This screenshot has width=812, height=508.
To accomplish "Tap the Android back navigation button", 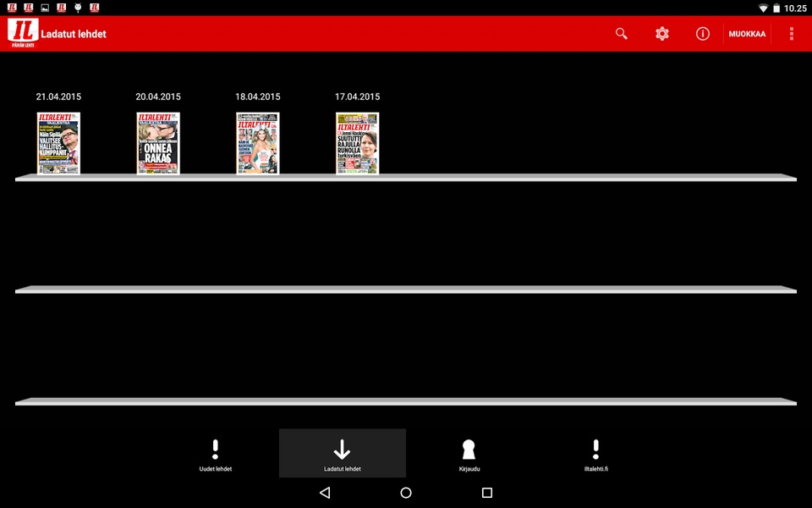I will pos(325,493).
